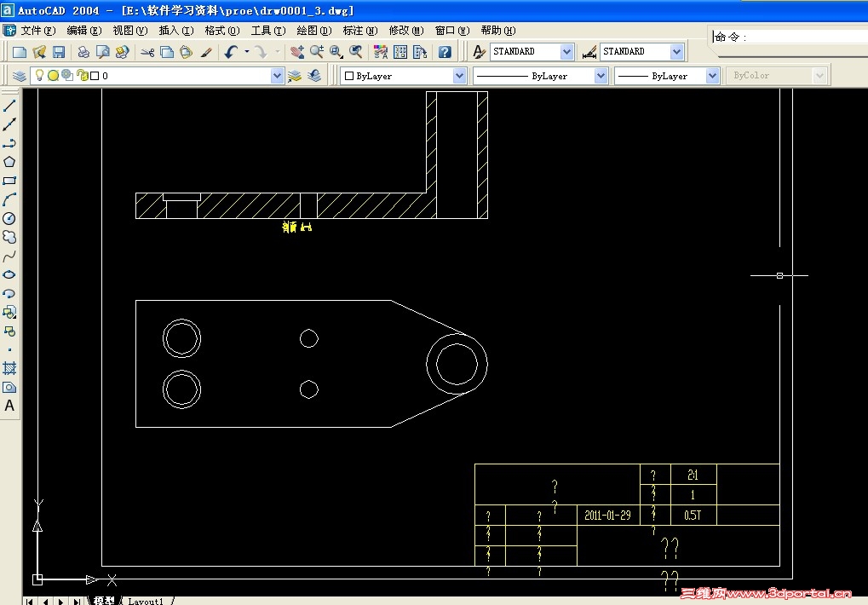Select the Ellipse tool

click(x=9, y=274)
